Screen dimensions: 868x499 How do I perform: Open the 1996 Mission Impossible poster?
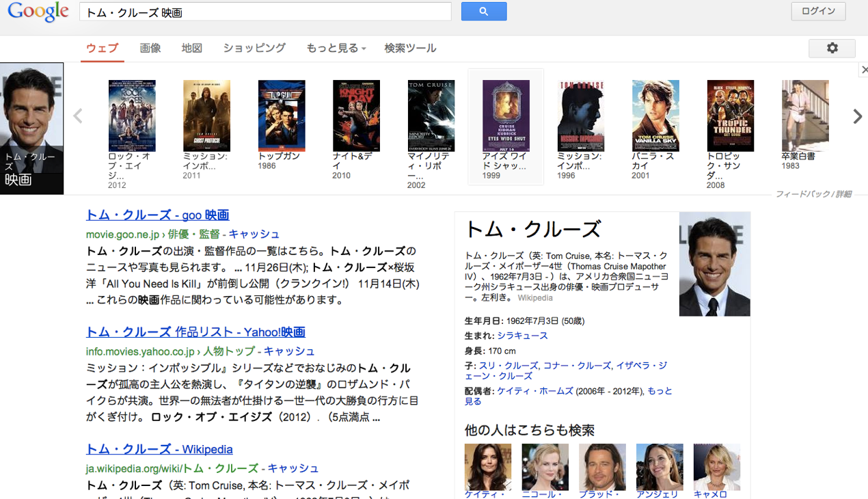[581, 116]
